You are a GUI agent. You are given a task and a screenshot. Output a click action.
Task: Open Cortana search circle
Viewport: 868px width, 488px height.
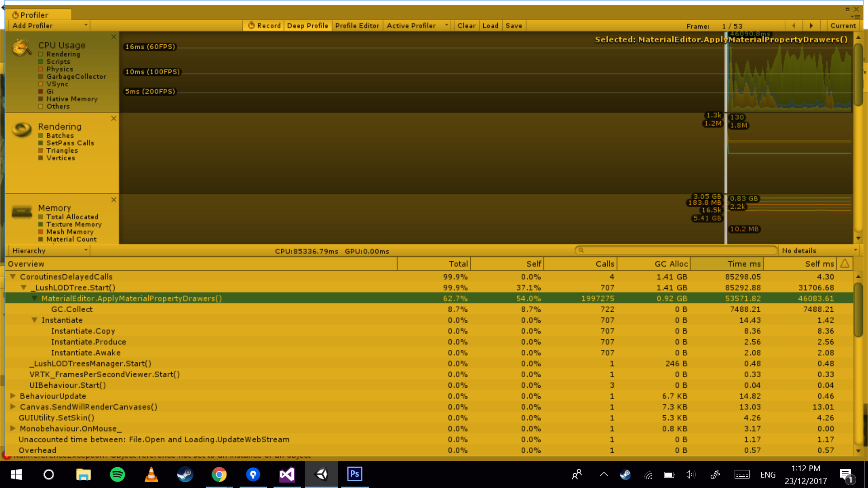[x=49, y=474]
